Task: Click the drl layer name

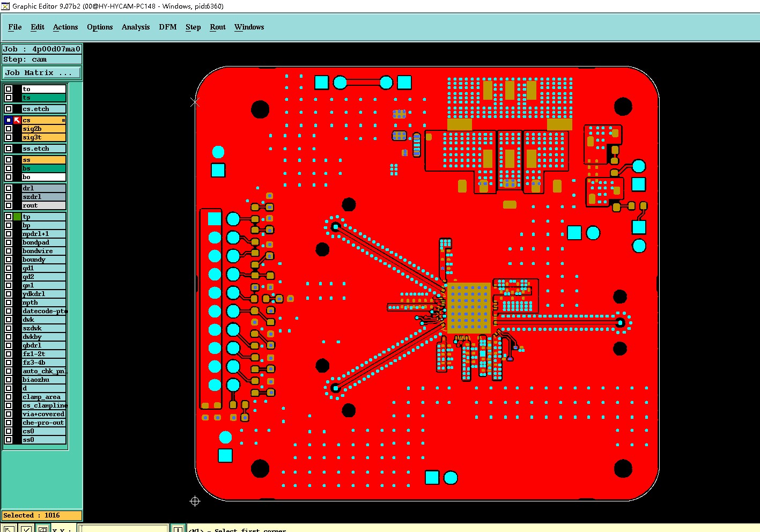Action: pyautogui.click(x=44, y=188)
